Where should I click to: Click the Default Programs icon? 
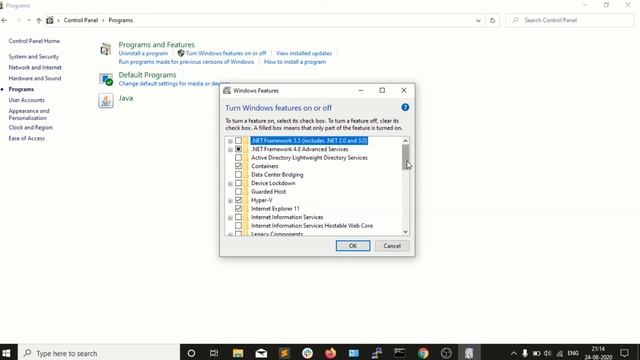coord(106,79)
